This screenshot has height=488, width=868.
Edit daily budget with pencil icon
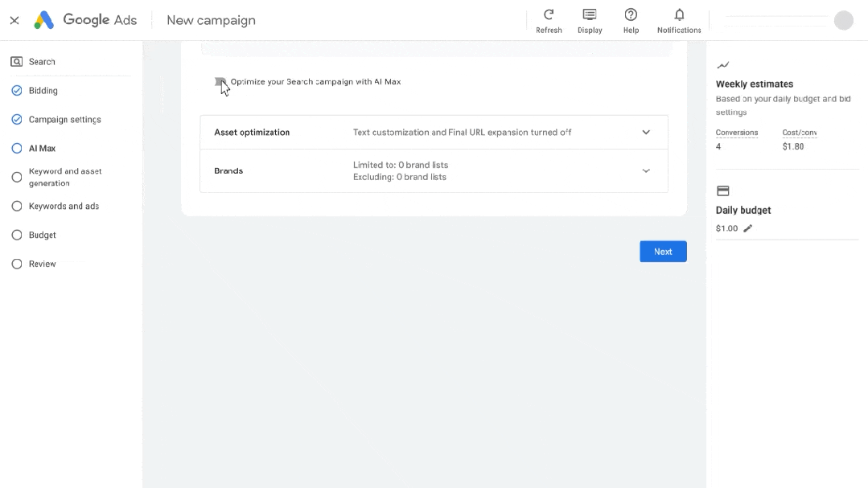[748, 228]
